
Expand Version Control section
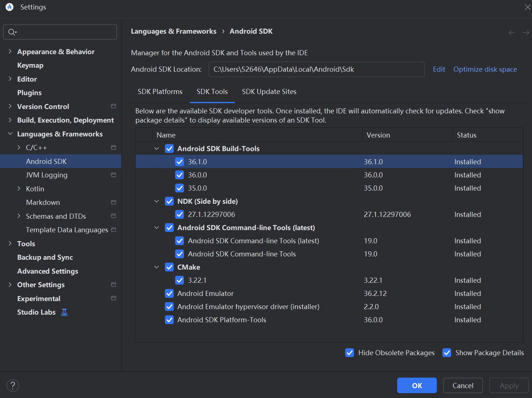[10, 106]
